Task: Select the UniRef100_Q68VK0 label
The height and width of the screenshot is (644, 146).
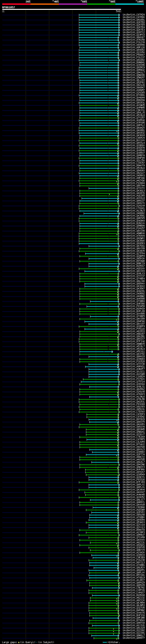Action: click(133, 284)
